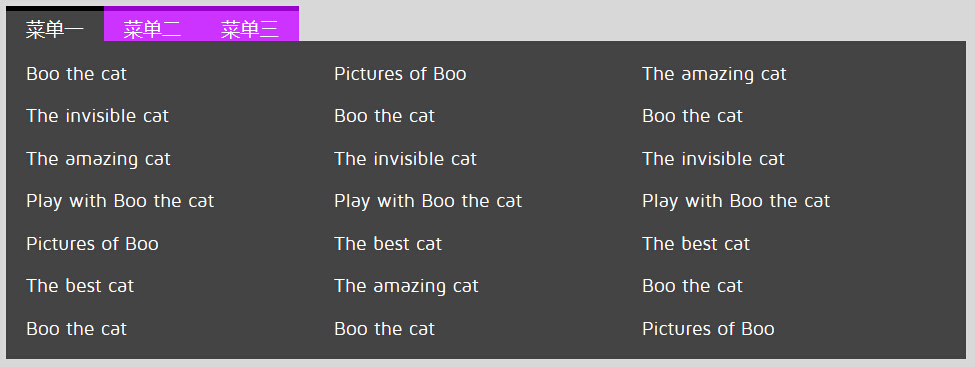Click 'Boo the cat' at top of first column
Viewport: 975px width, 367px height.
coord(76,74)
